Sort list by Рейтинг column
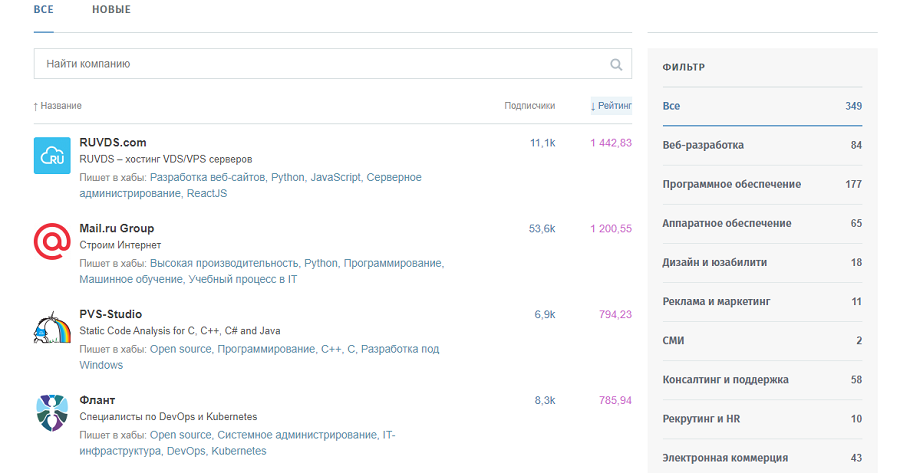900x473 pixels. coord(611,106)
